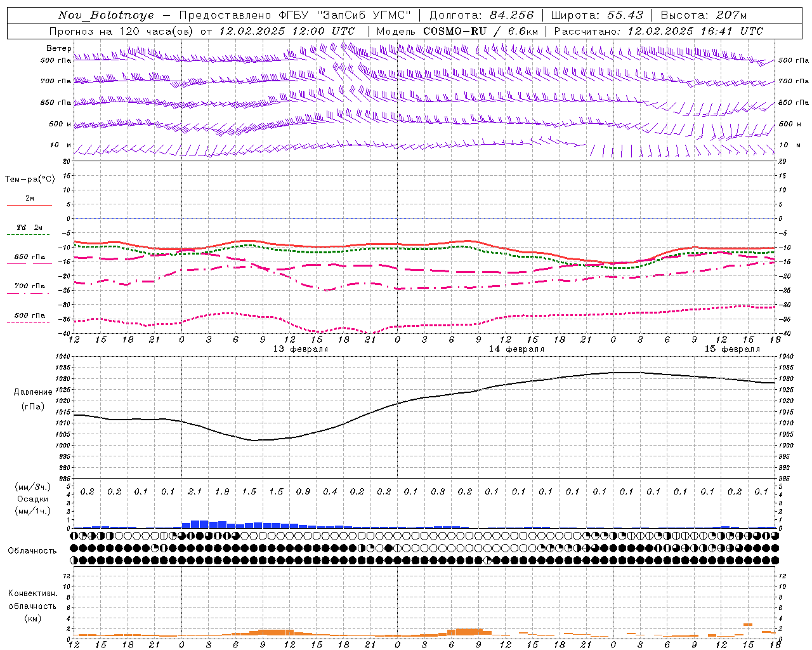Click the '(мм/3ч.)' precipitation unit label
Image resolution: width=812 pixels, height=650 pixels.
(34, 487)
